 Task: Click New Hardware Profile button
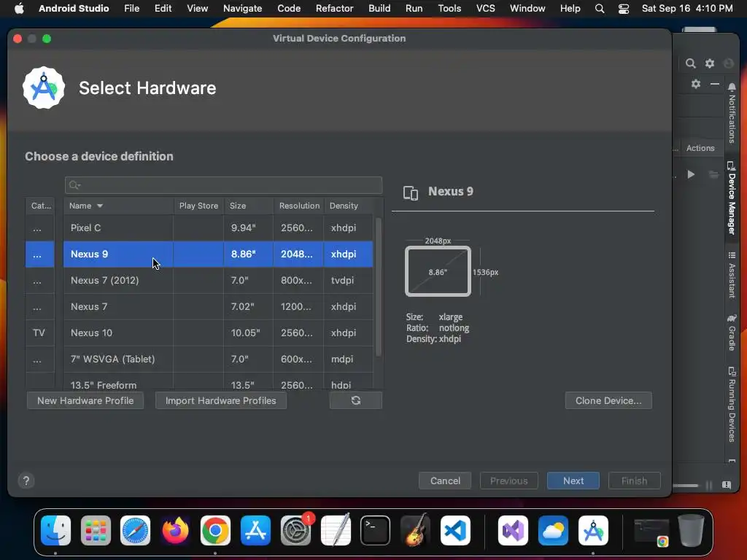pyautogui.click(x=85, y=400)
